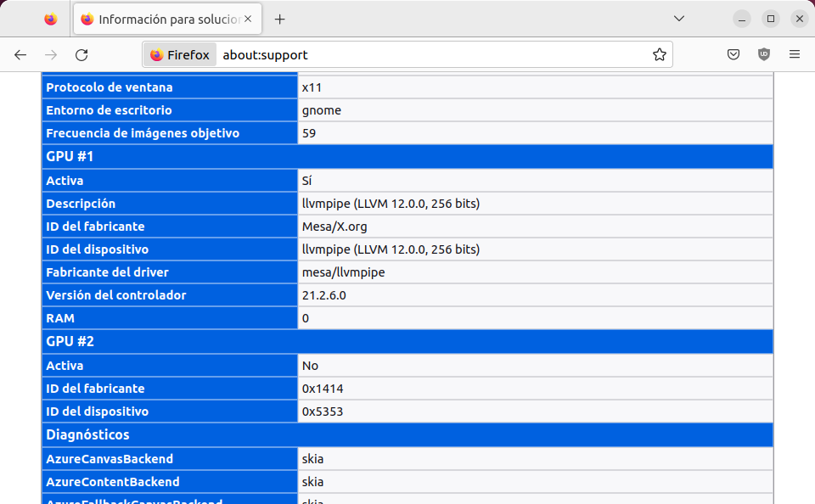Expand the list all tabs dropdown
The width and height of the screenshot is (815, 504).
point(679,19)
